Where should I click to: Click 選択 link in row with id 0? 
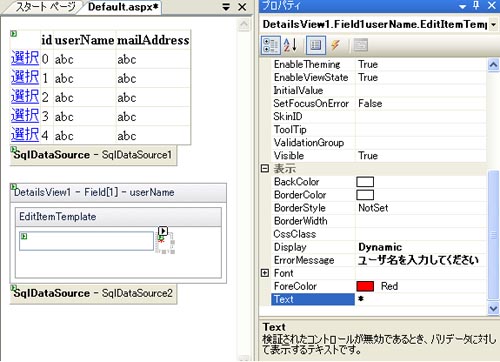(25, 58)
